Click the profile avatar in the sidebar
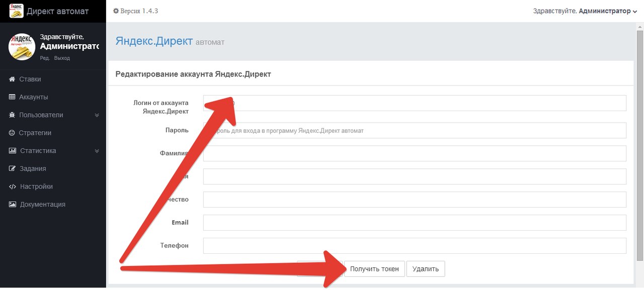The height and width of the screenshot is (290, 644). pos(22,47)
